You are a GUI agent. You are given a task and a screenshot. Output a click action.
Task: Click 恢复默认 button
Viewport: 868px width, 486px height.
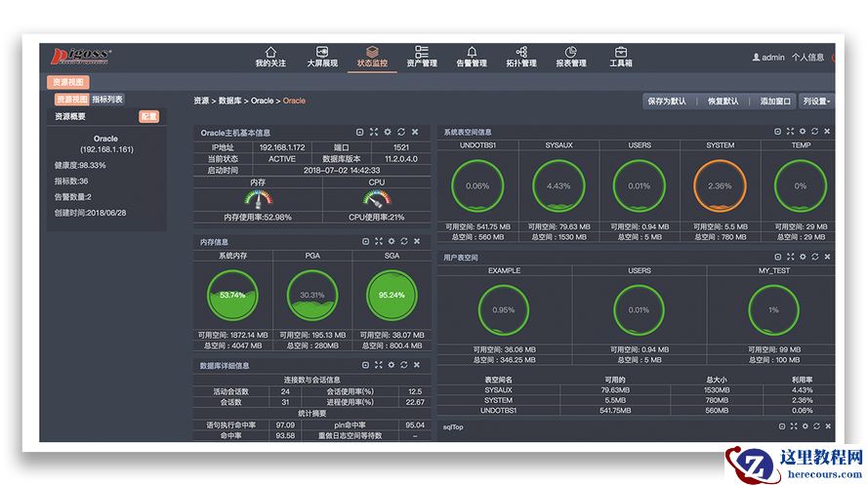pos(723,101)
